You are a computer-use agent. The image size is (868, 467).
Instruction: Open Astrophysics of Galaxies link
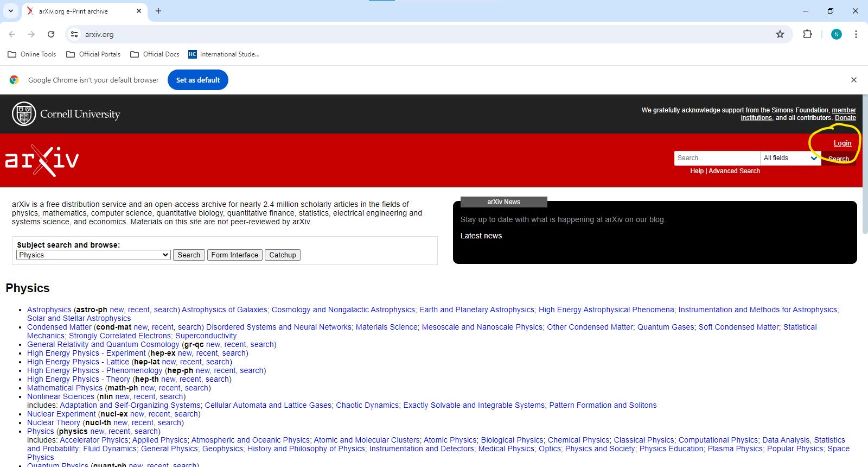click(225, 310)
